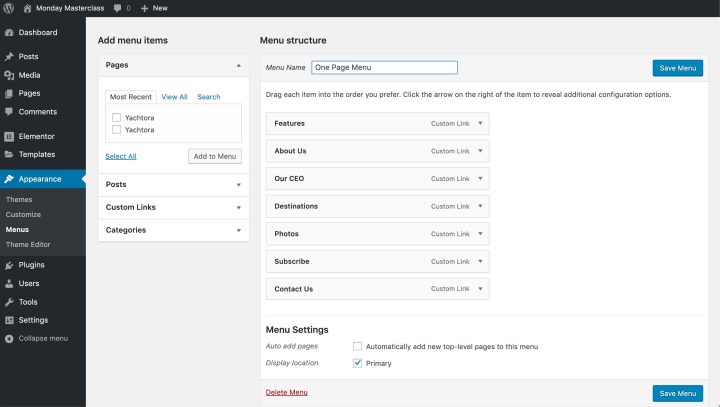
Task: Switch to the View All tab
Action: 174,97
